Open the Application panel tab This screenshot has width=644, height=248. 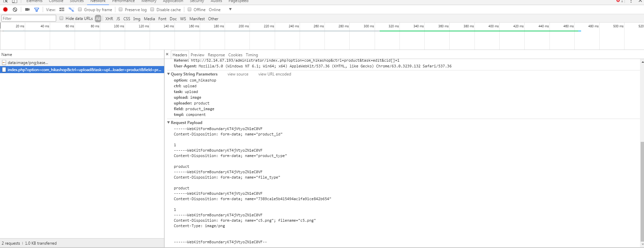point(173,1)
